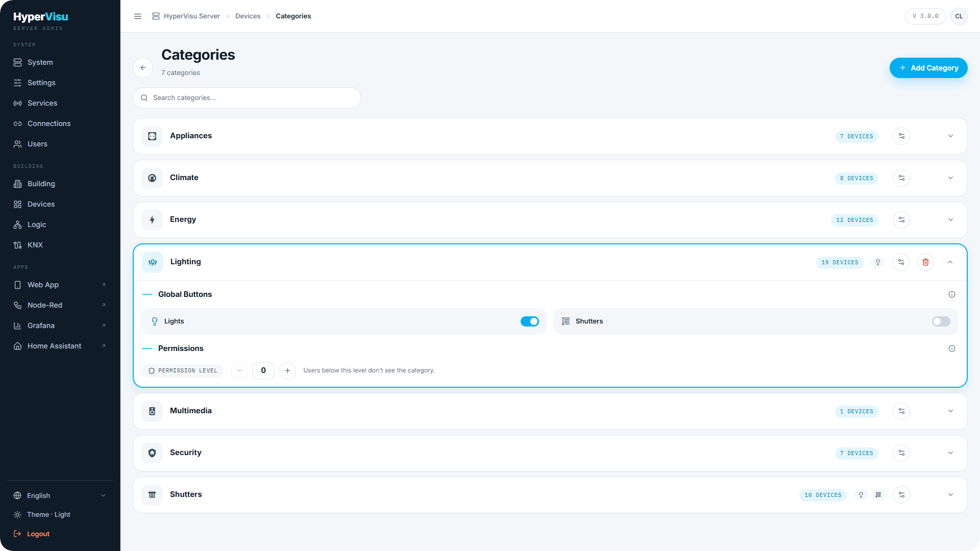Open settings for Shutters category
This screenshot has width=980, height=551.
click(901, 495)
